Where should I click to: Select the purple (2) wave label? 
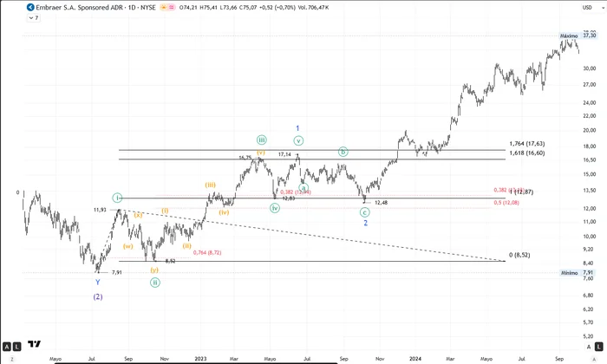point(97,296)
